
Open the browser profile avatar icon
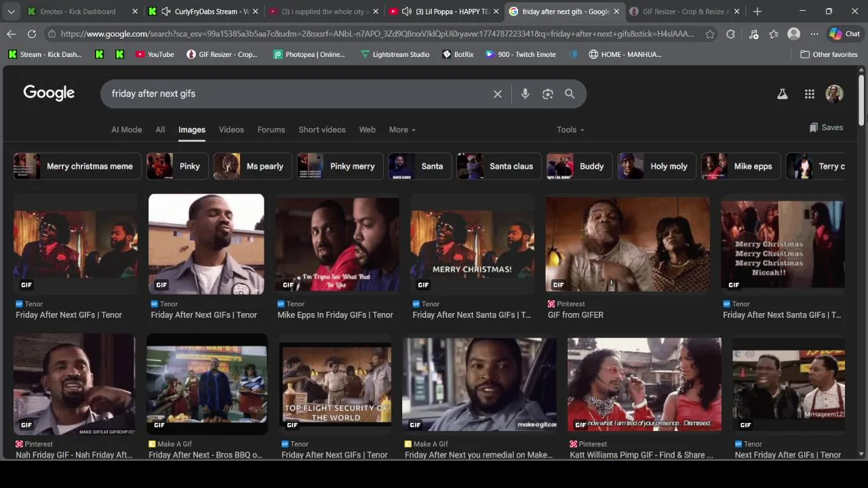tap(793, 34)
